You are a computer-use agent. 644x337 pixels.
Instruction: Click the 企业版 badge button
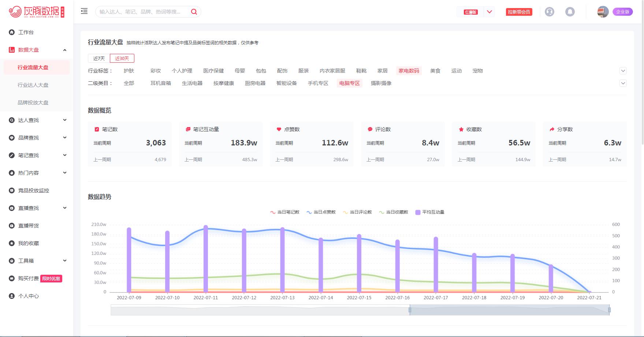623,12
